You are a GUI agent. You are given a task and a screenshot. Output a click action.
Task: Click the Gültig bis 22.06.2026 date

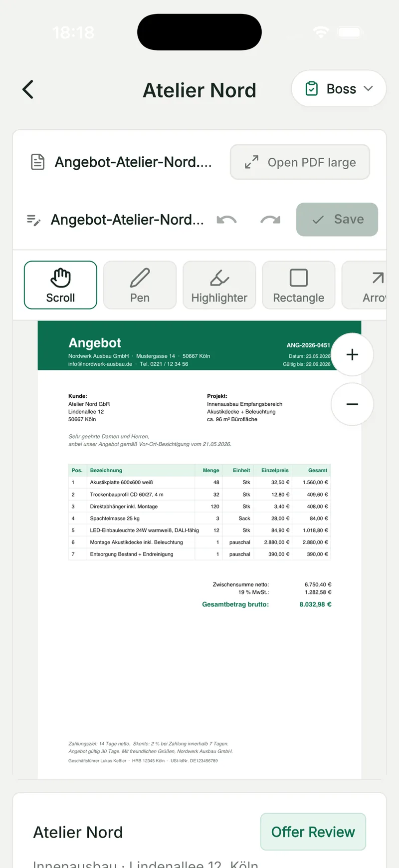[306, 364]
